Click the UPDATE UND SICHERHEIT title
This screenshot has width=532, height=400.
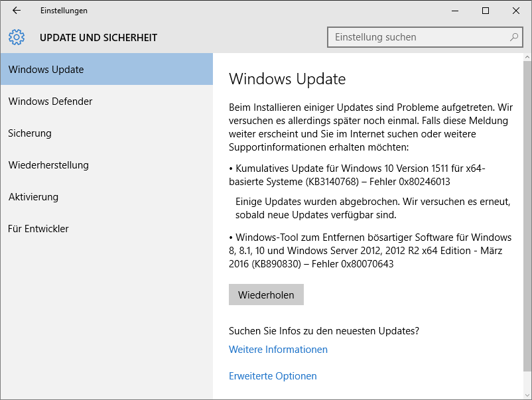click(x=98, y=37)
